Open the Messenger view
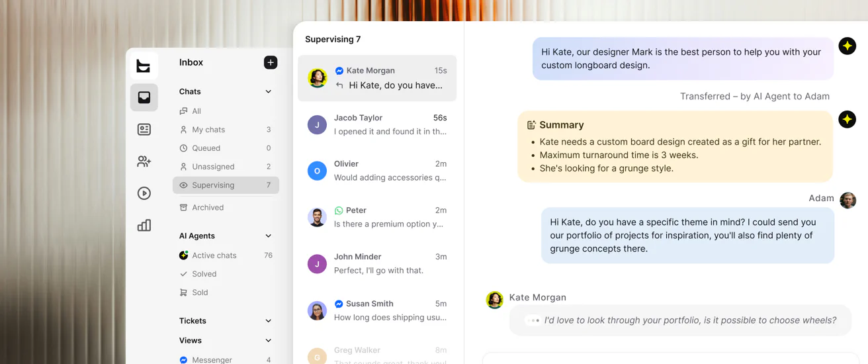868x364 pixels. pyautogui.click(x=226, y=360)
